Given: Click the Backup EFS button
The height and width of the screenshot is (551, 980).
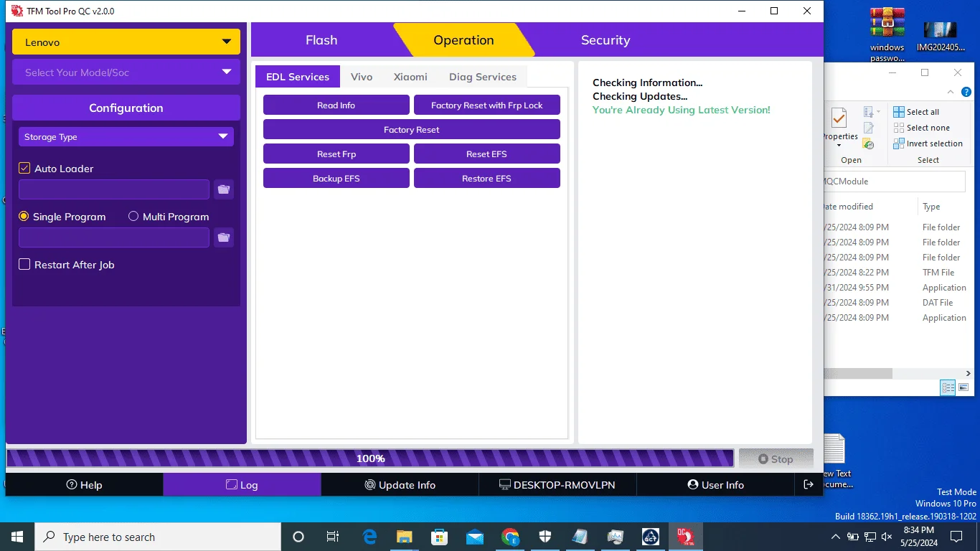Looking at the screenshot, I should (x=336, y=179).
